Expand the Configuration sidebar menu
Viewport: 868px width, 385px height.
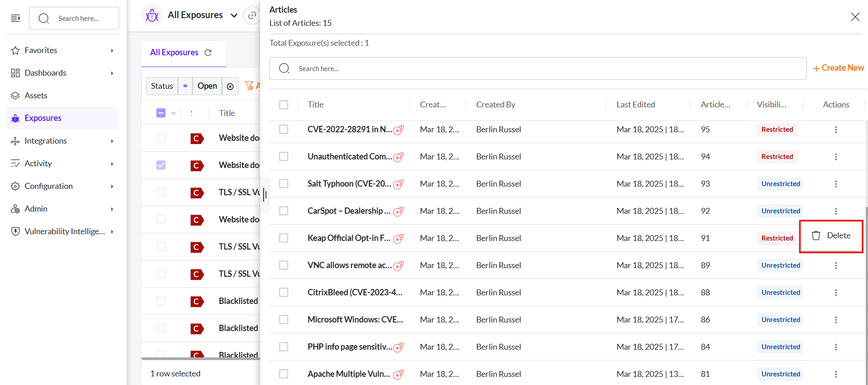point(62,186)
